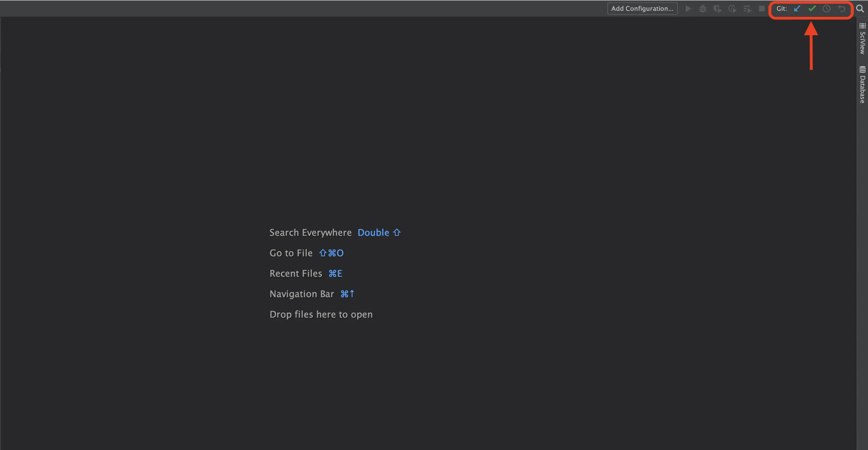Click the Go to File hint text
The image size is (868, 450).
(291, 253)
